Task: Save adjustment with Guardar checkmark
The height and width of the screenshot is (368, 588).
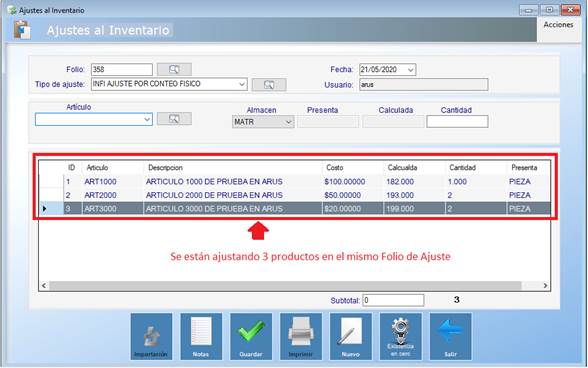Action: point(251,336)
